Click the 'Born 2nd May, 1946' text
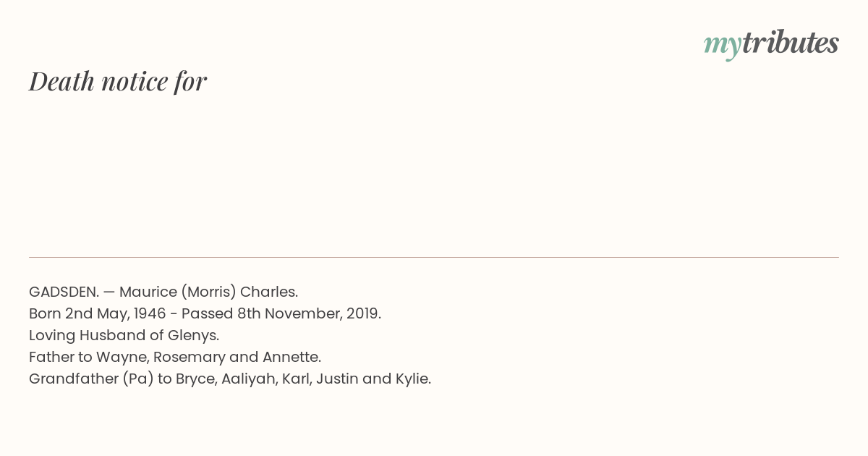Screen dimensions: 868x456 101,314
